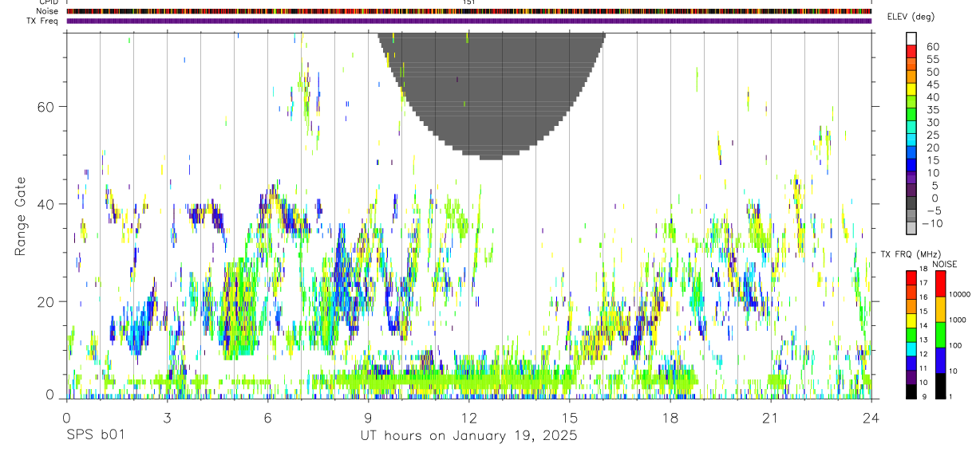Click the '55' label in ELEV legend

pyautogui.click(x=932, y=59)
